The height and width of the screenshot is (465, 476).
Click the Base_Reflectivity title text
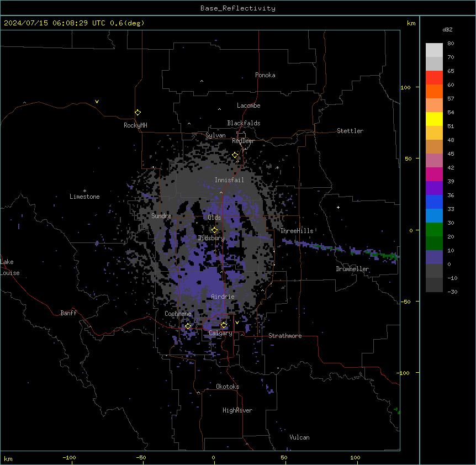[x=238, y=8]
